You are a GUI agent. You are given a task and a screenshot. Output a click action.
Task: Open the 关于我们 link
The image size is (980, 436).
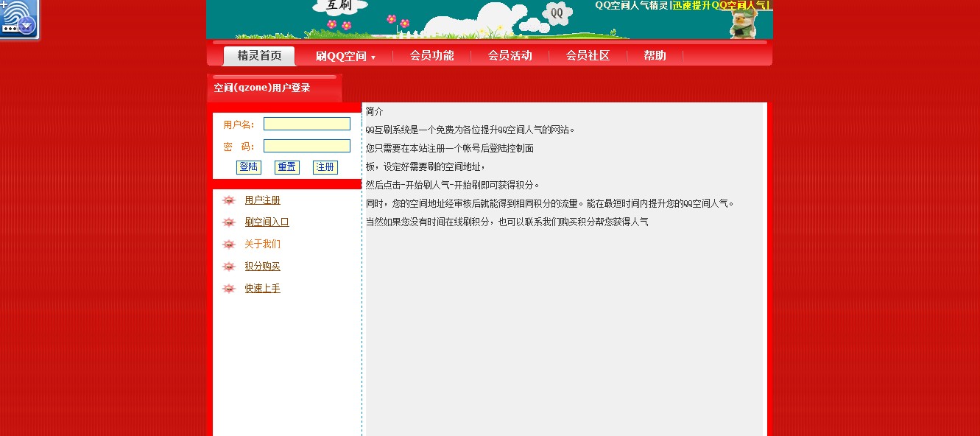(263, 245)
